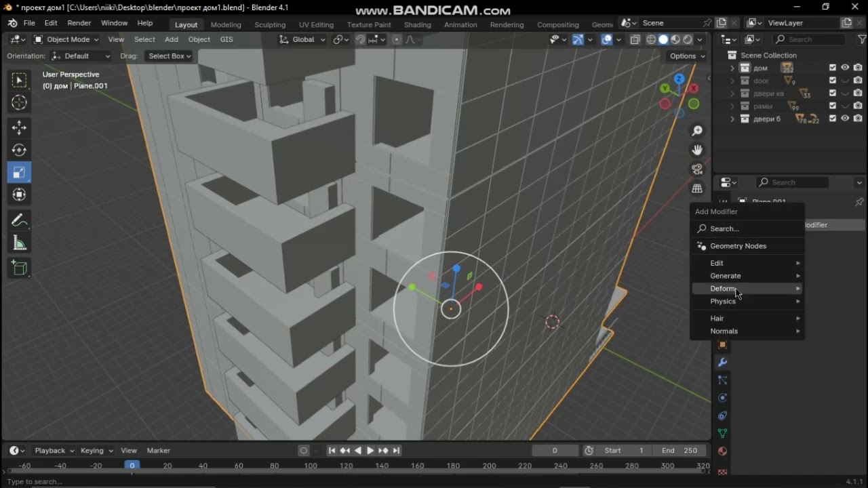Select the Measure ruler tool

[x=19, y=243]
